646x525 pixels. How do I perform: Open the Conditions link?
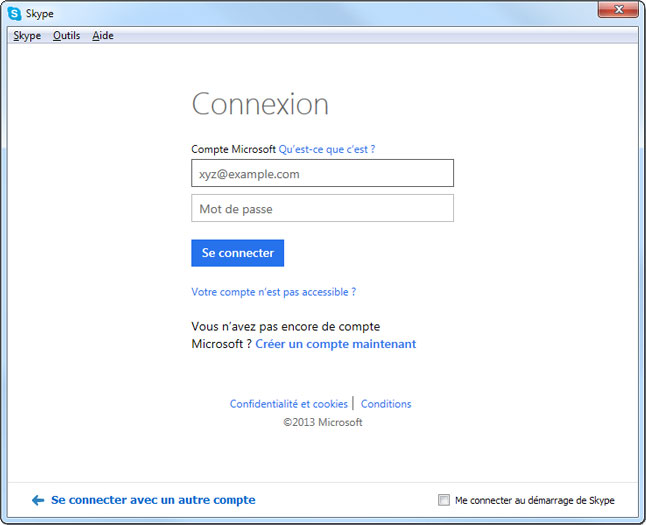386,404
